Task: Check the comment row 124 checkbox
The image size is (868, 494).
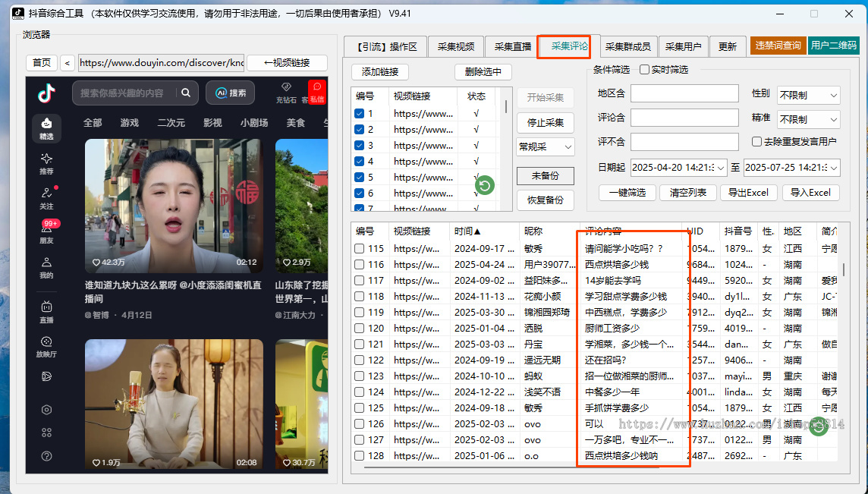Action: point(360,392)
